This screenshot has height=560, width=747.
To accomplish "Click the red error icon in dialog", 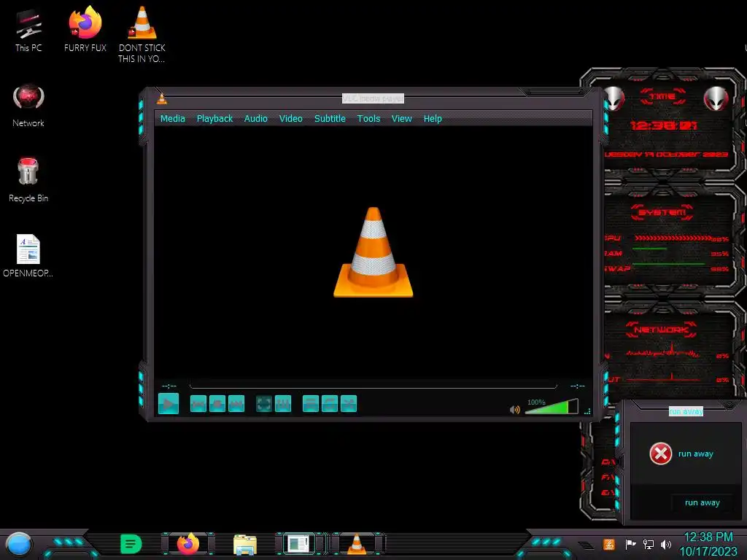I will click(x=661, y=454).
